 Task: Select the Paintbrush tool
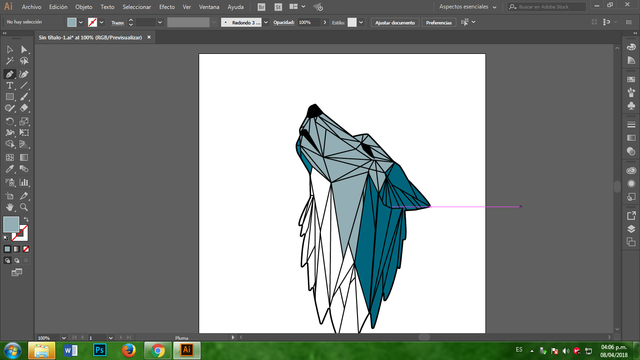coord(24,97)
